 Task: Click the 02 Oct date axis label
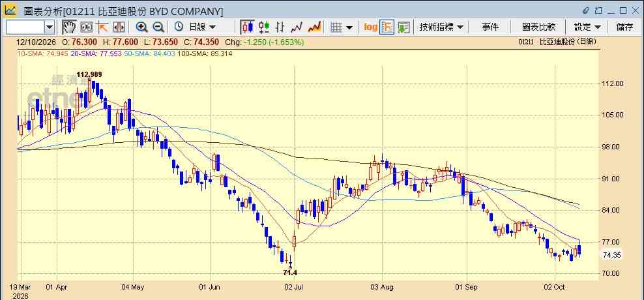(555, 287)
